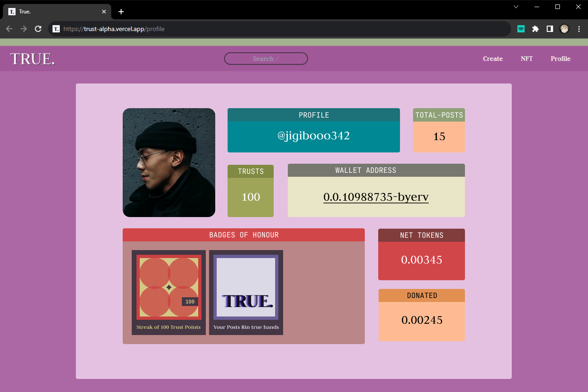Viewport: 588px width, 392px height.
Task: Open the teal extension icon in the toolbar
Action: coord(521,29)
